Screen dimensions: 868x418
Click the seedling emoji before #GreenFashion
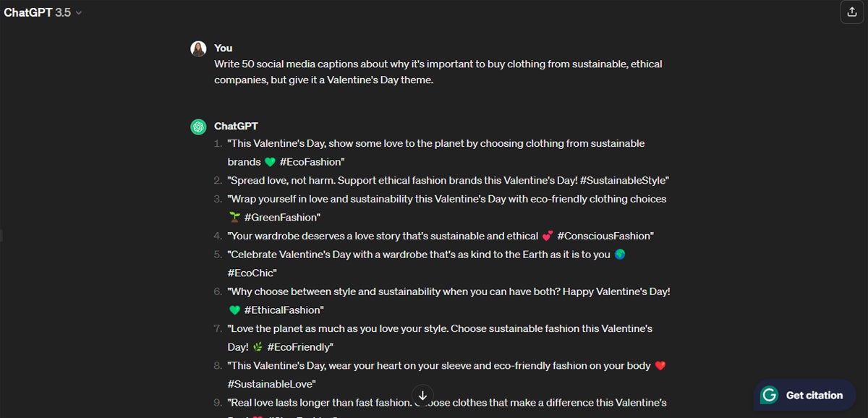click(x=234, y=217)
